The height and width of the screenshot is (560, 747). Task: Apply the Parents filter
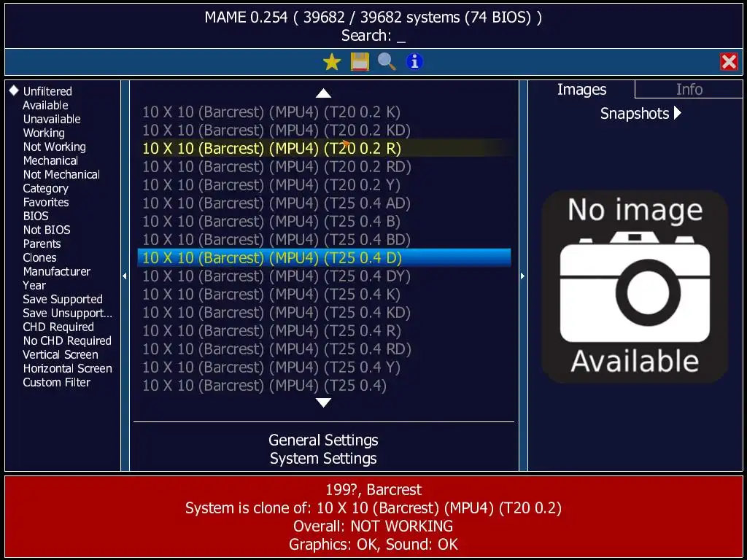(x=42, y=244)
